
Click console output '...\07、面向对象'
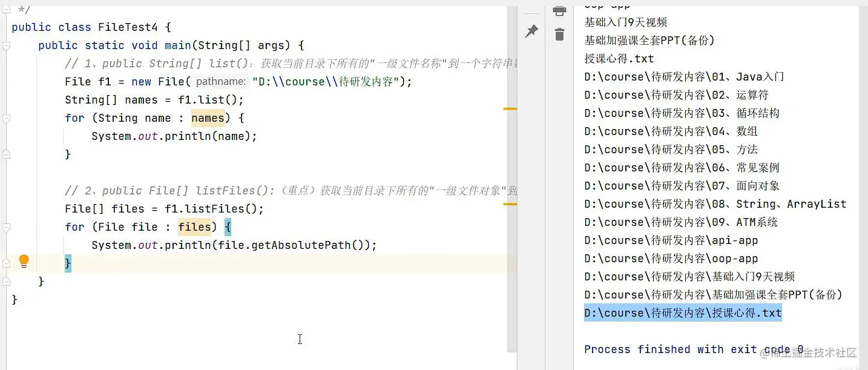point(682,186)
